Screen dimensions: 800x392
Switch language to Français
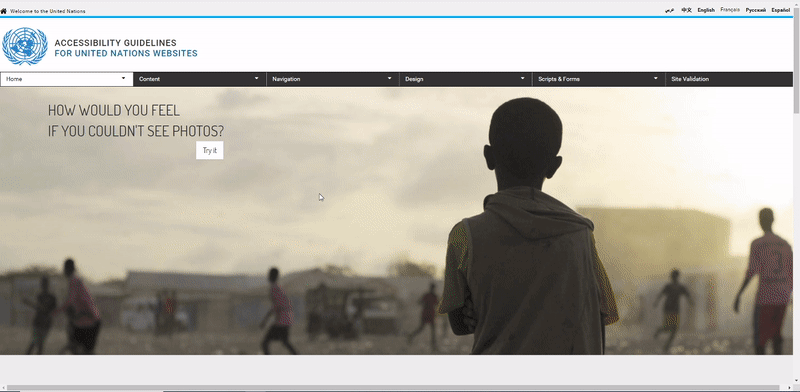click(730, 10)
